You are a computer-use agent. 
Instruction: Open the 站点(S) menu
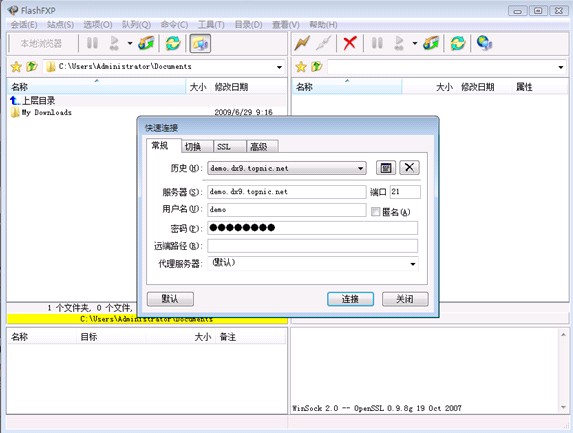point(61,25)
